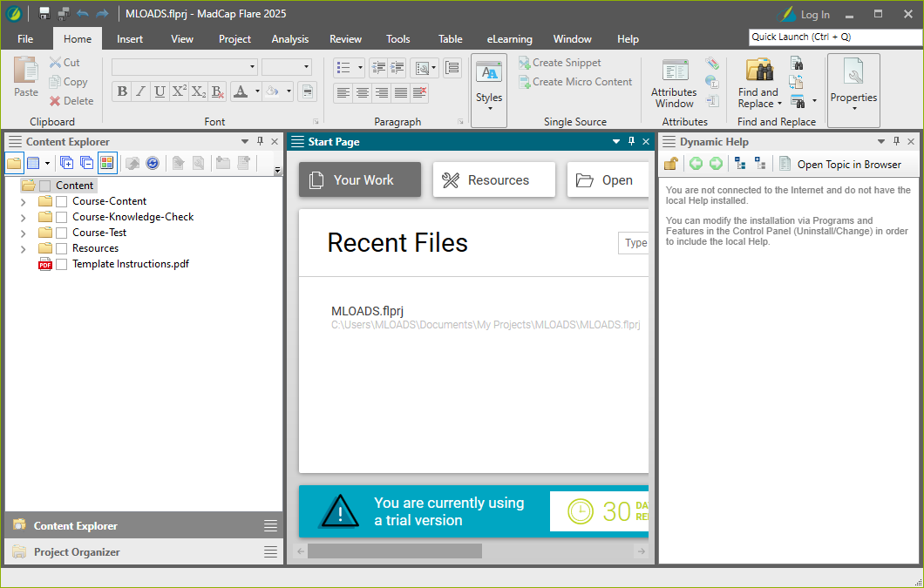Justify paragraph text

tap(401, 92)
